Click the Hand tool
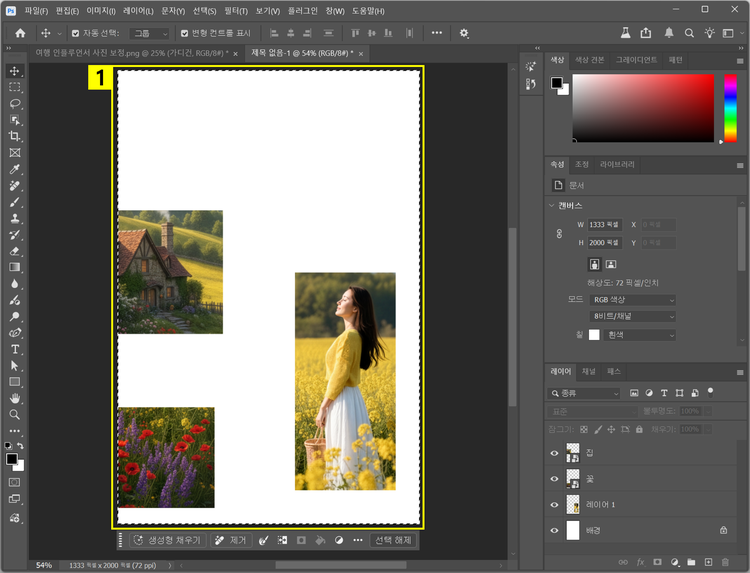The height and width of the screenshot is (573, 750). click(15, 398)
